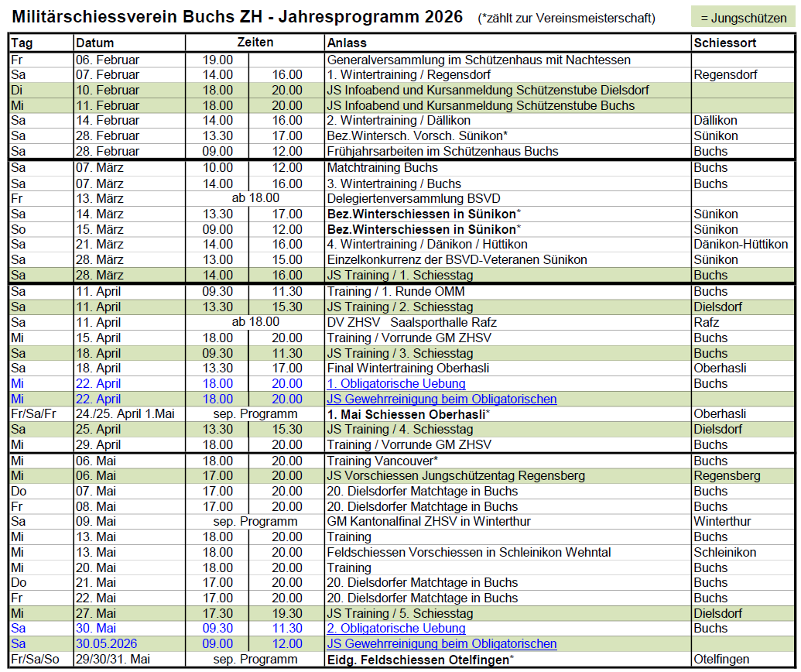Select the 'Datum' column header
The image size is (801, 672).
click(x=95, y=43)
